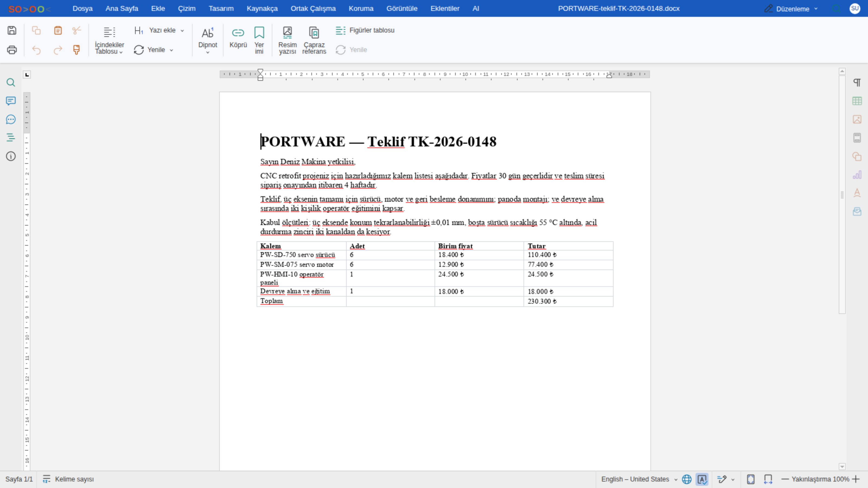Open the Eklentiler tab

click(445, 8)
